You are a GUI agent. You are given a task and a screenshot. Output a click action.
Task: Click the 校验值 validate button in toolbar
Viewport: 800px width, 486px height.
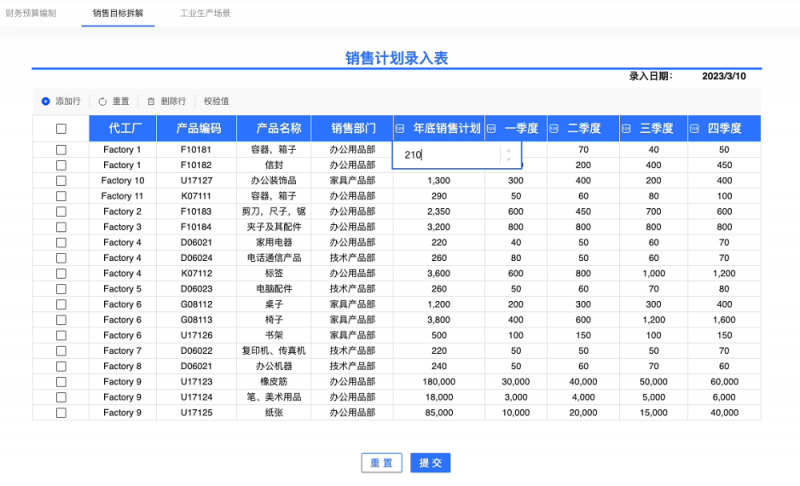[216, 101]
